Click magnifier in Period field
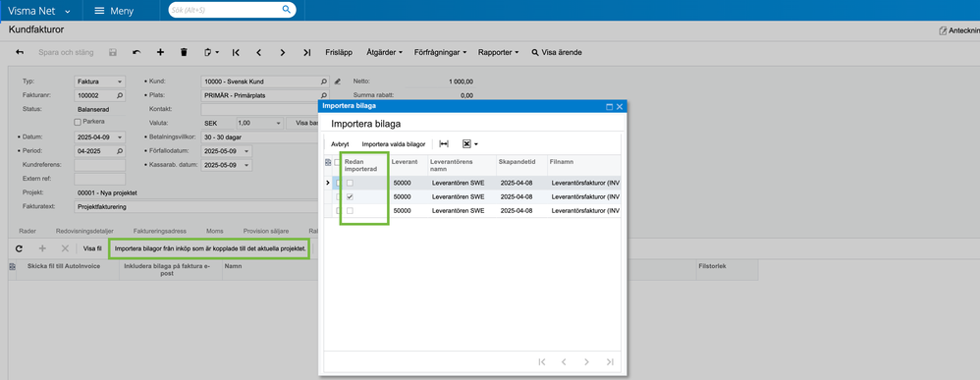 tap(120, 151)
